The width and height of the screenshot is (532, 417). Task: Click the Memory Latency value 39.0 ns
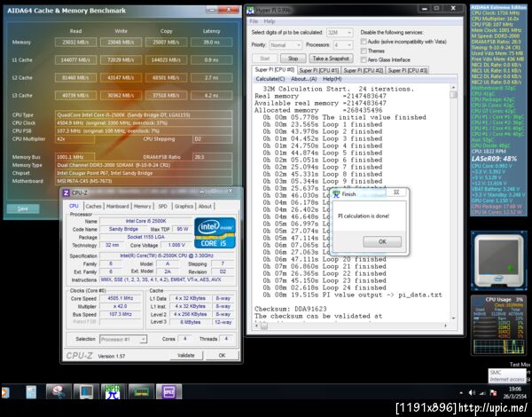(x=211, y=43)
